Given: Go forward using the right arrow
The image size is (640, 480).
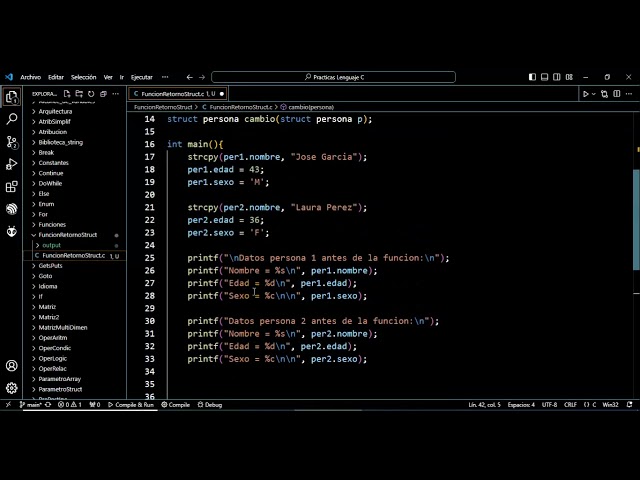Looking at the screenshot, I should click(202, 77).
